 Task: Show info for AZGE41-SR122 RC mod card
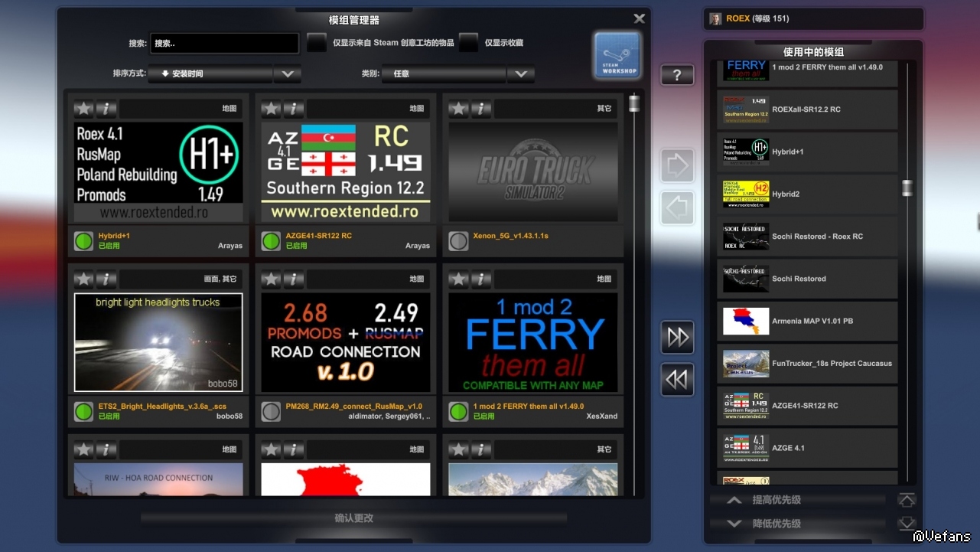pos(294,109)
